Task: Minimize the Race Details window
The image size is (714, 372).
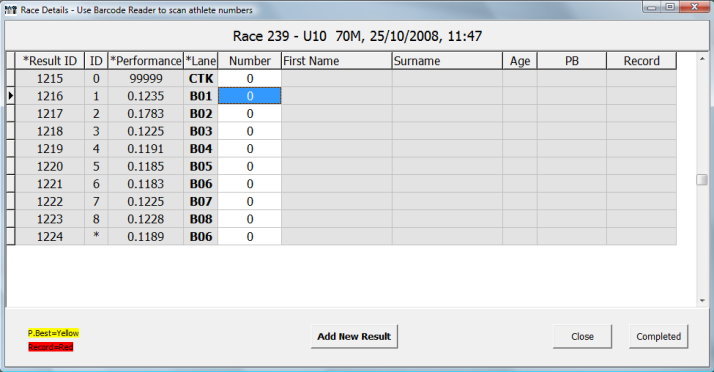Action: 652,7
